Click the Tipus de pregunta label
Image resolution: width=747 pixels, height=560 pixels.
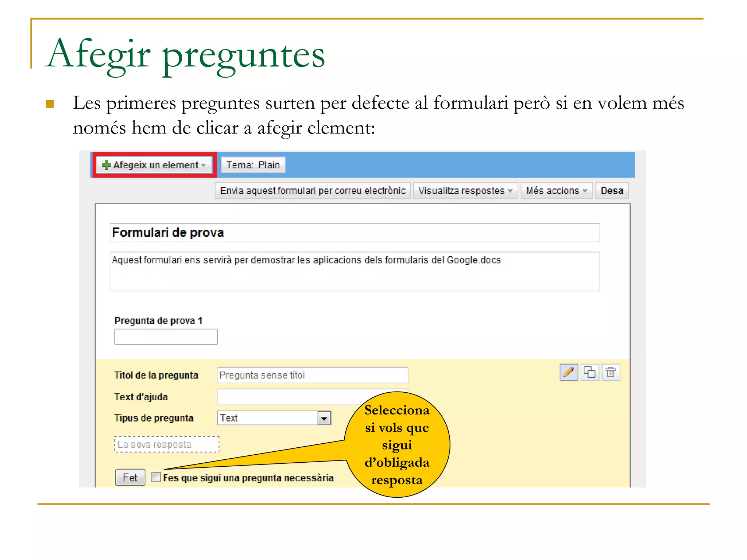click(x=154, y=418)
